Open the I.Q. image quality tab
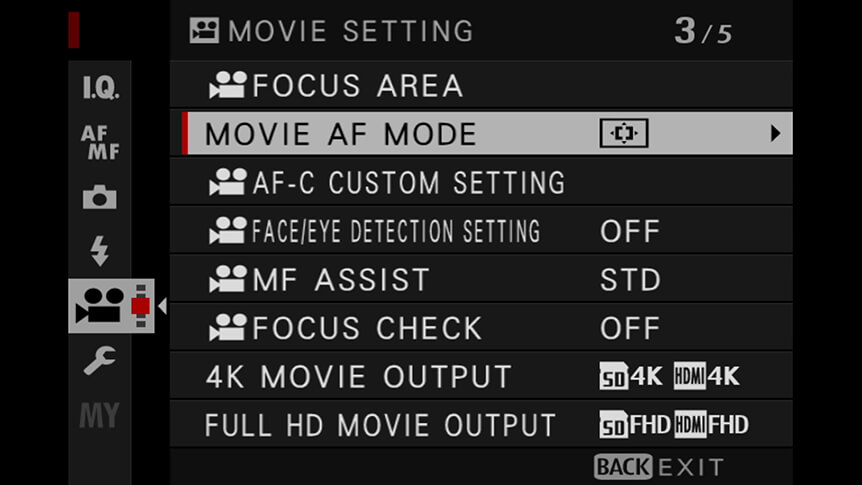The width and height of the screenshot is (862, 485). pos(100,87)
